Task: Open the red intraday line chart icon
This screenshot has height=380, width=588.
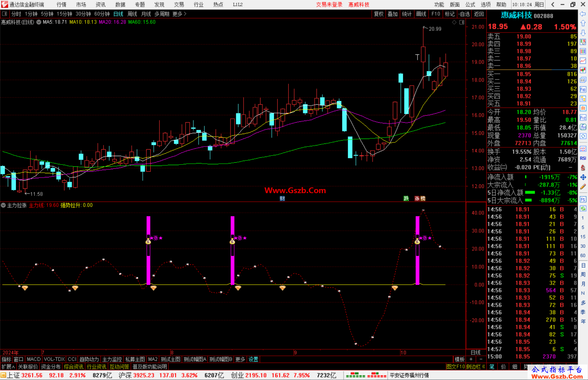Action: pyautogui.click(x=583, y=61)
